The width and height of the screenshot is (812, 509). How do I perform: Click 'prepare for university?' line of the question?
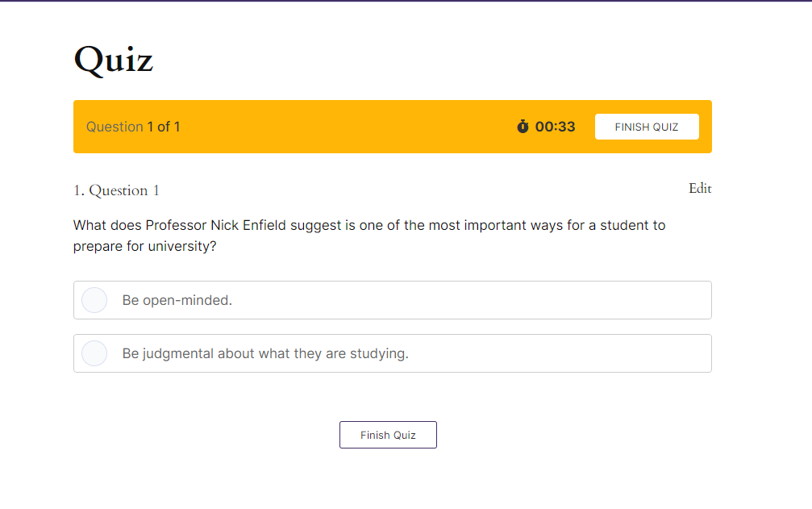(x=144, y=246)
